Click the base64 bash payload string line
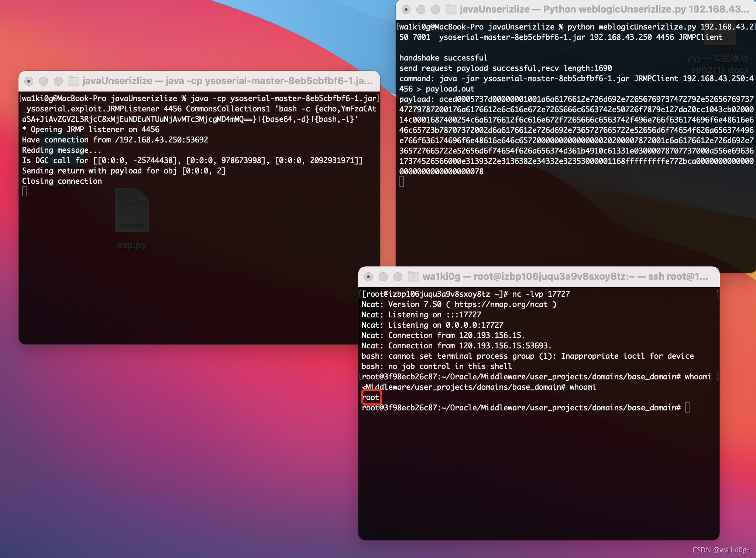The image size is (756, 558). coord(190,119)
